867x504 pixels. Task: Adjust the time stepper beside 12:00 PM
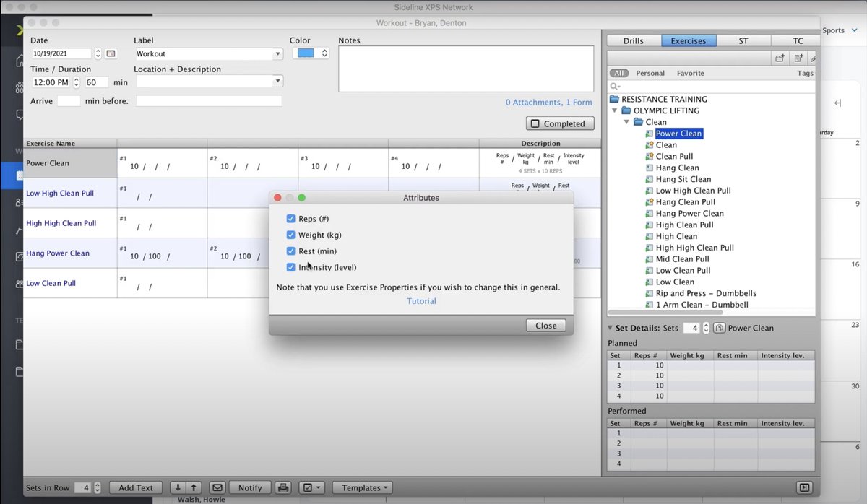click(77, 82)
